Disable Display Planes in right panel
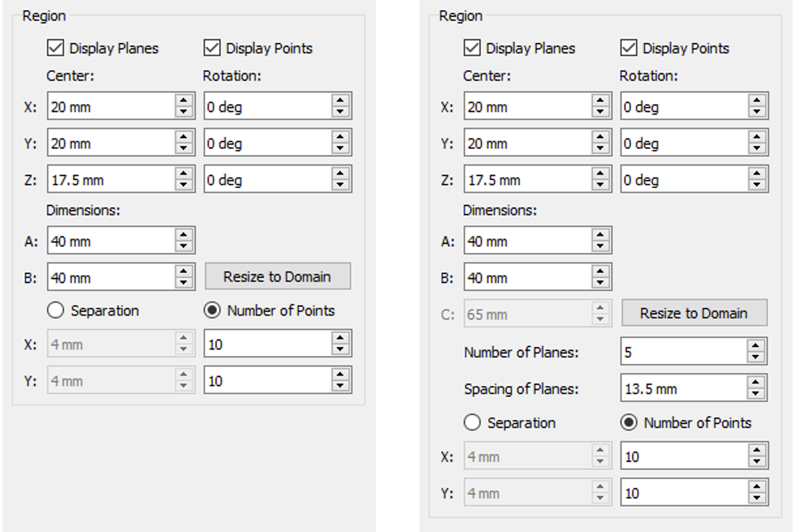Screen dimensions: 796x532 (x=472, y=48)
